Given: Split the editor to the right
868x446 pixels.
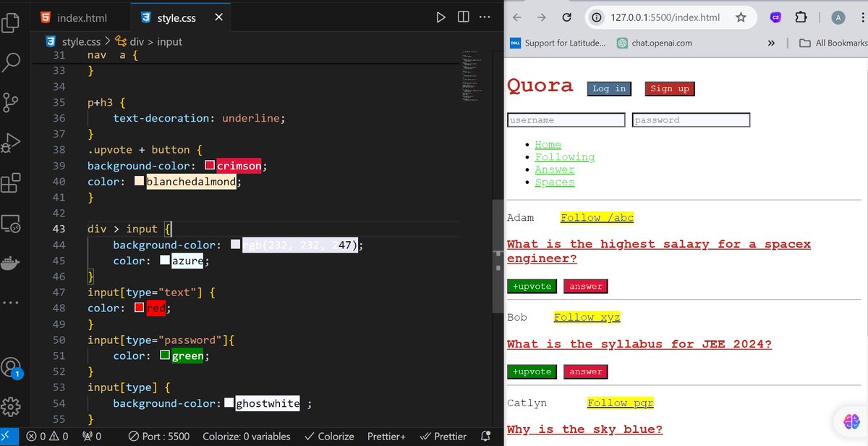Looking at the screenshot, I should click(463, 17).
